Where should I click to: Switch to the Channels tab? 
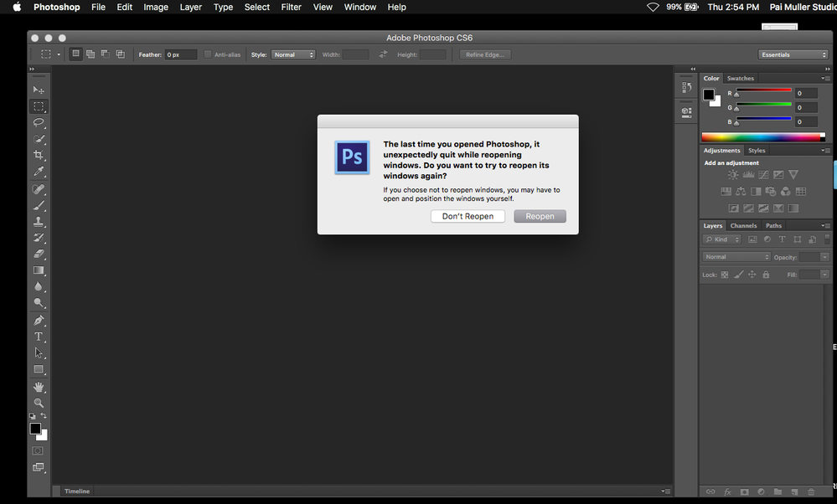[743, 225]
